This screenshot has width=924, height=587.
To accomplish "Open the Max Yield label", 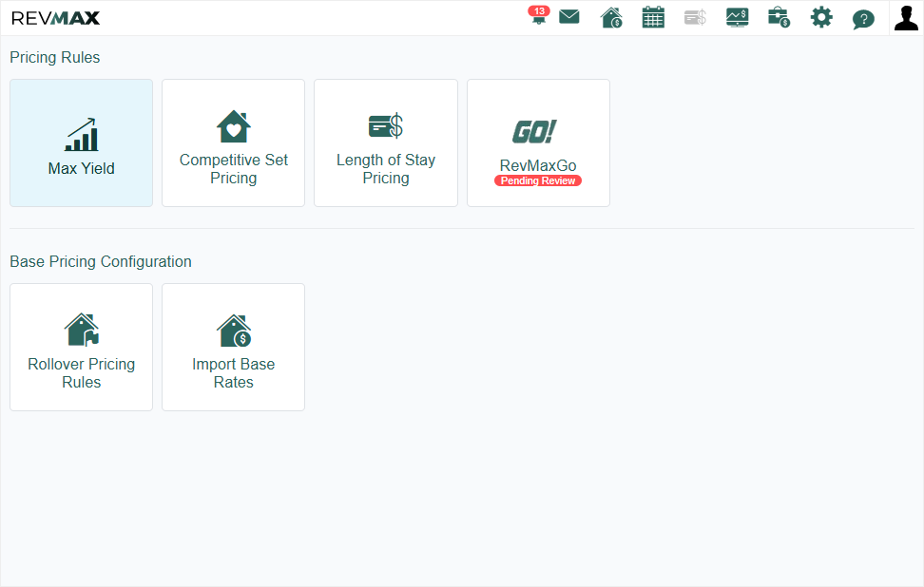I will 82,168.
